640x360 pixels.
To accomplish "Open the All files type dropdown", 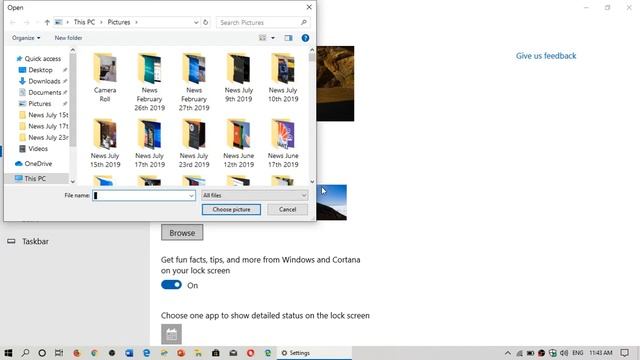I will [254, 196].
